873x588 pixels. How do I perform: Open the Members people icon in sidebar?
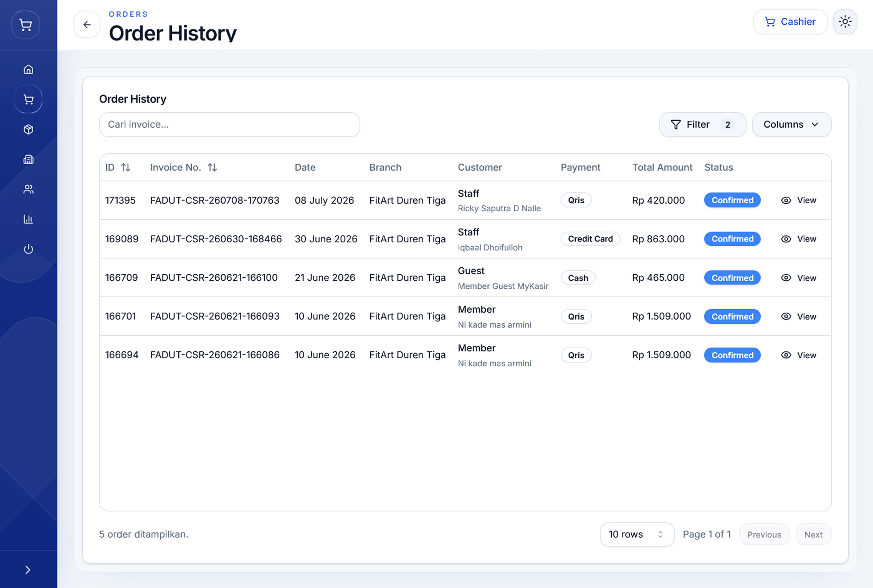click(28, 189)
